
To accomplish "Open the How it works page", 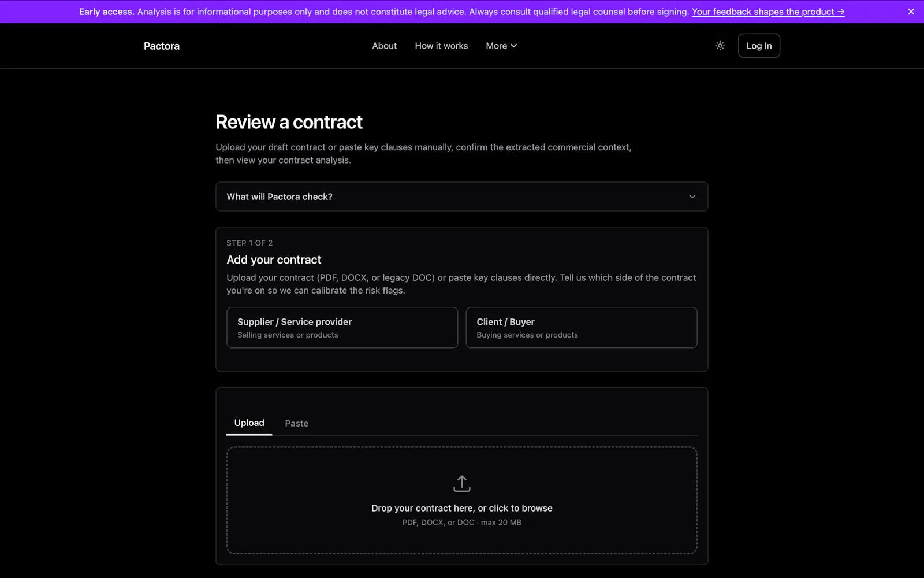I will click(441, 46).
